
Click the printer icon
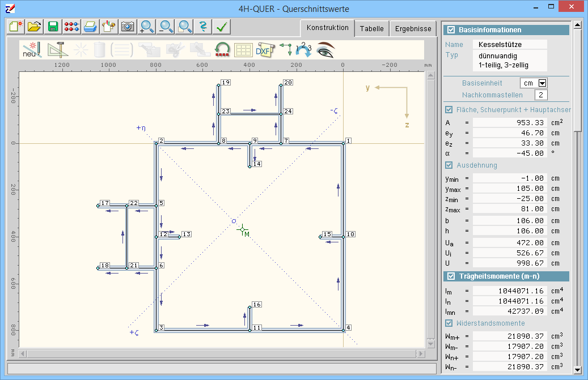90,26
